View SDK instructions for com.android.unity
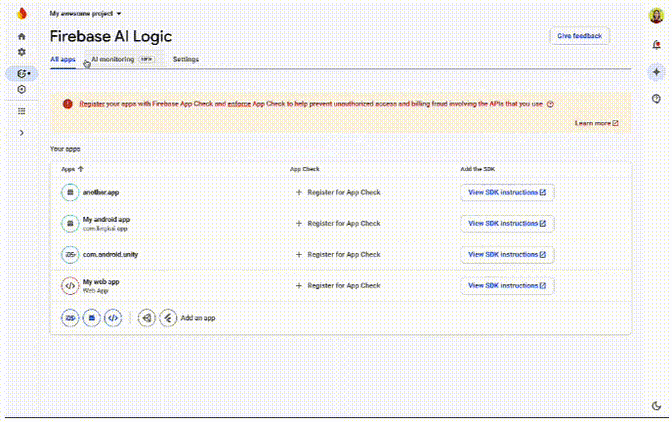672x422 pixels. 507,254
